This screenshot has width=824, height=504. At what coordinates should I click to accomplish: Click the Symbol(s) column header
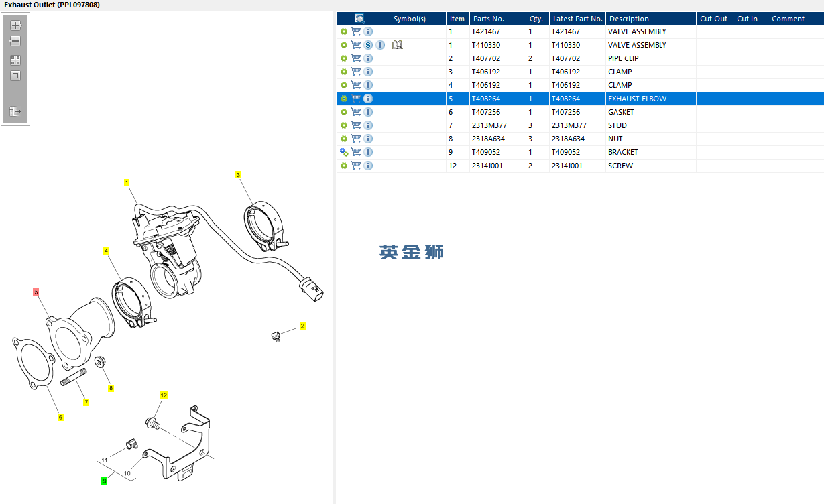click(418, 19)
